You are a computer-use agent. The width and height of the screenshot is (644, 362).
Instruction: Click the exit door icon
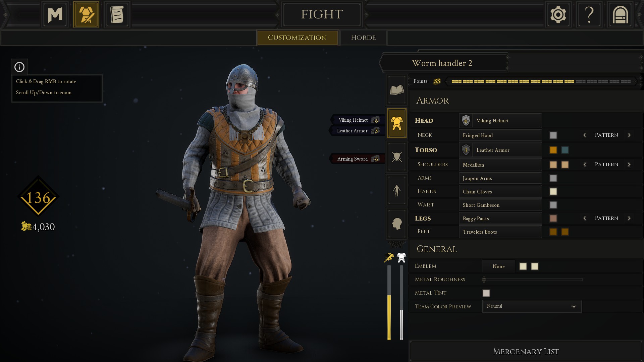click(620, 14)
